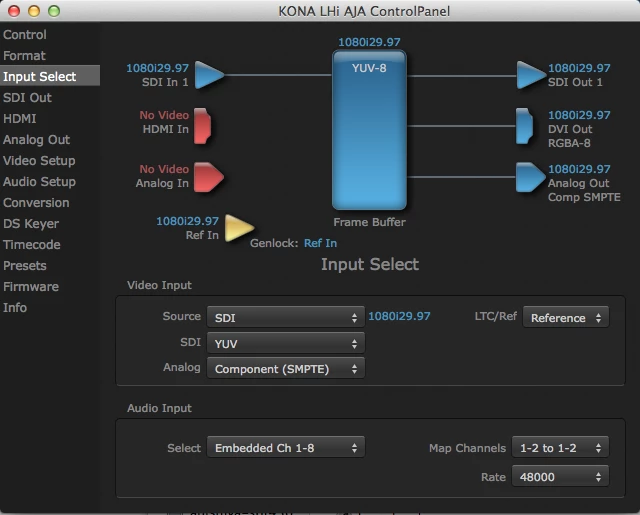640x515 pixels.
Task: Click the 1080i29.97 text above Ref In
Action: pos(187,221)
